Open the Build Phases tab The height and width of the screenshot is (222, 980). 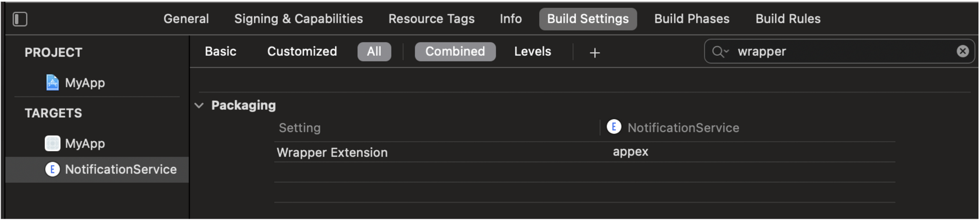tap(691, 19)
